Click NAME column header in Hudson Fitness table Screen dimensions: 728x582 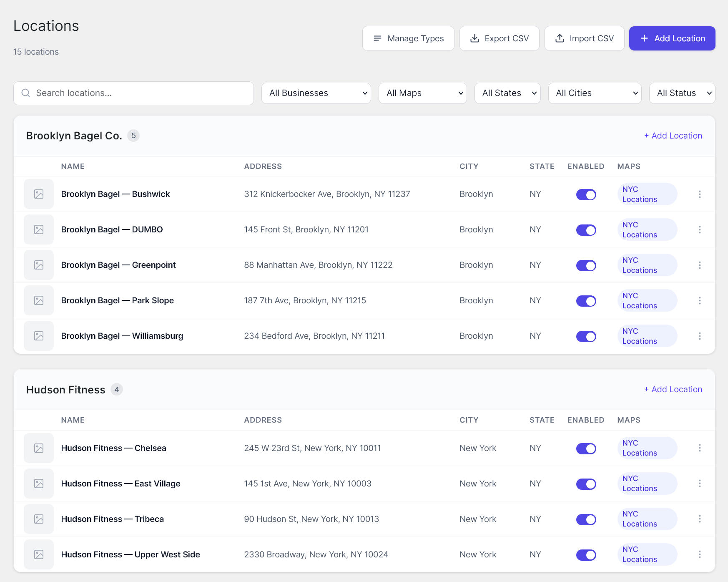pyautogui.click(x=73, y=420)
